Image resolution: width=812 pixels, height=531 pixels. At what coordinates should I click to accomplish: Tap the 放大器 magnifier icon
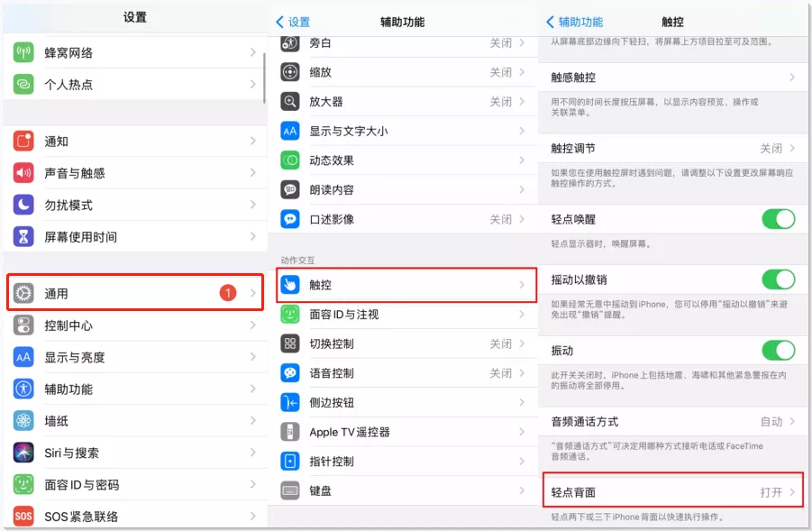click(290, 102)
